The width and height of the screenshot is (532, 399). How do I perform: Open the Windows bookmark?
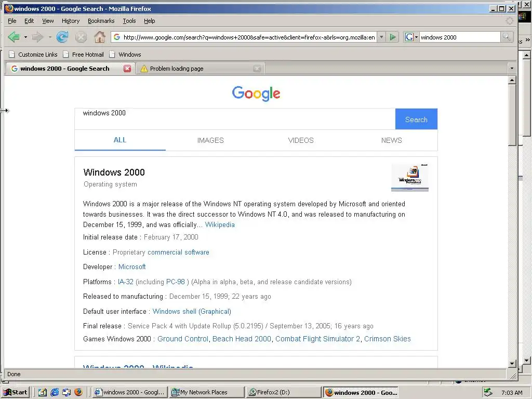tap(125, 55)
